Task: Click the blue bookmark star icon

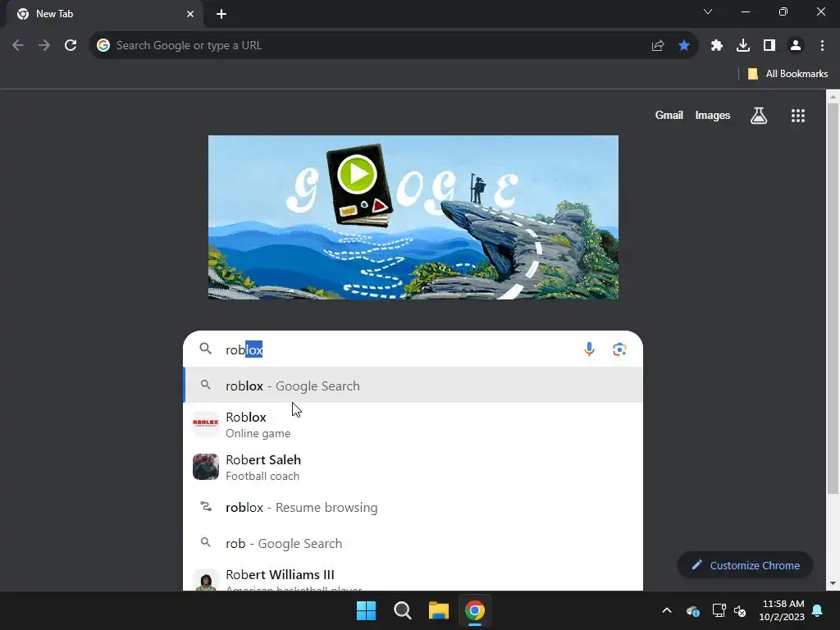Action: [x=684, y=46]
